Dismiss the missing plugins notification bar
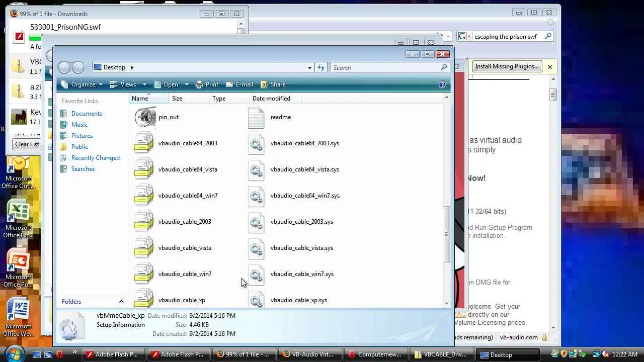This screenshot has height=362, width=644. click(550, 66)
